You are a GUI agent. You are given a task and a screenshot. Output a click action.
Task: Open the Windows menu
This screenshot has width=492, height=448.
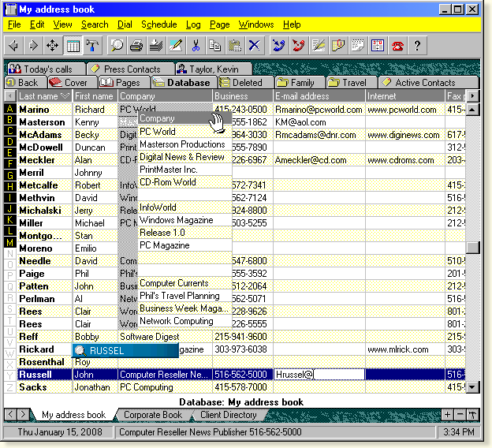pos(256,24)
